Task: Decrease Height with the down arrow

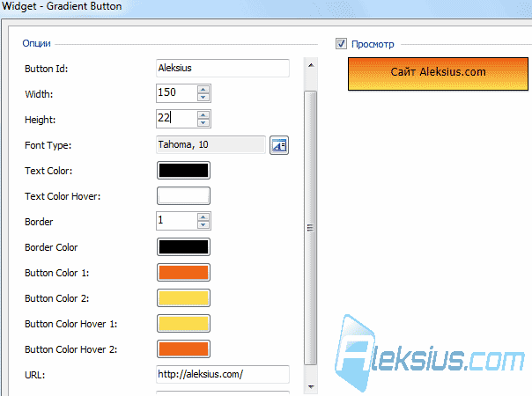Action: pos(203,122)
